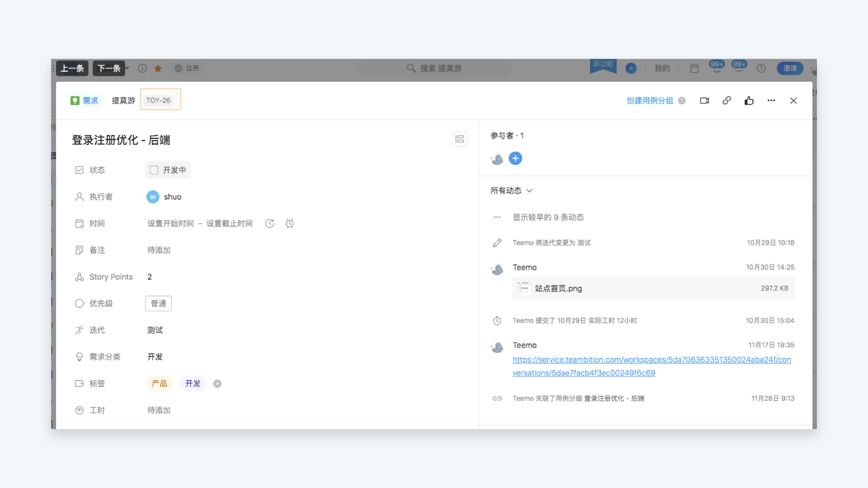Click 登录注册优化 - 后端 in activity log

click(614, 399)
